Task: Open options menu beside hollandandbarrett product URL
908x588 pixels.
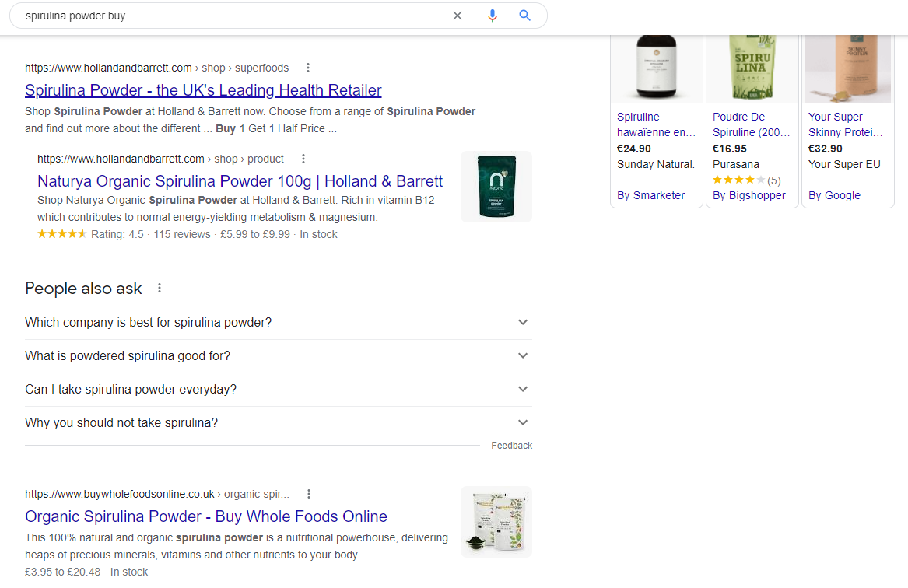Action: tap(303, 159)
